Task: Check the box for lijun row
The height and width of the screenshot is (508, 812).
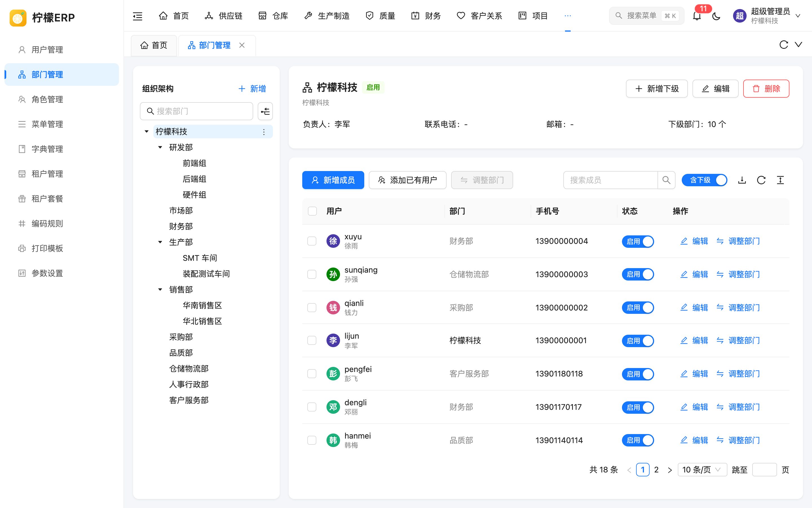Action: [312, 340]
